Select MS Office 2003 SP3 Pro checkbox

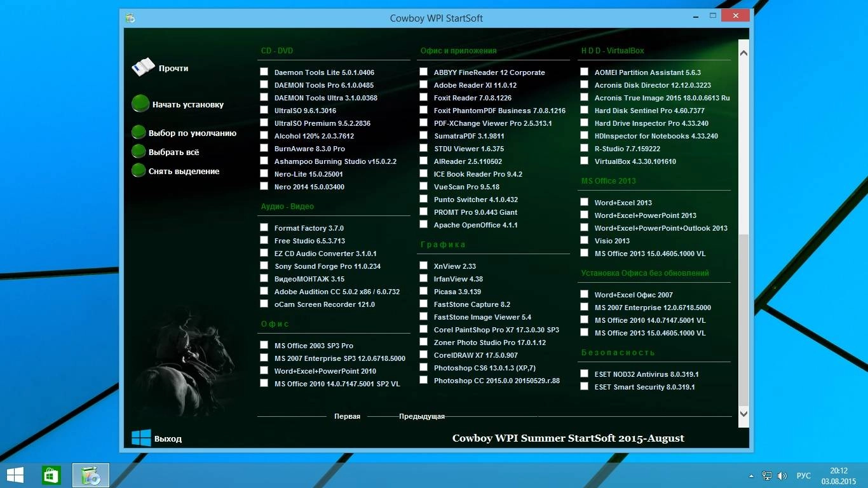click(x=264, y=345)
